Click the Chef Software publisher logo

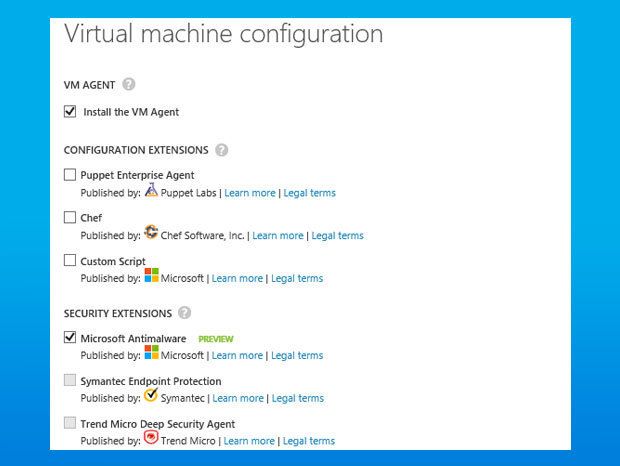click(151, 232)
